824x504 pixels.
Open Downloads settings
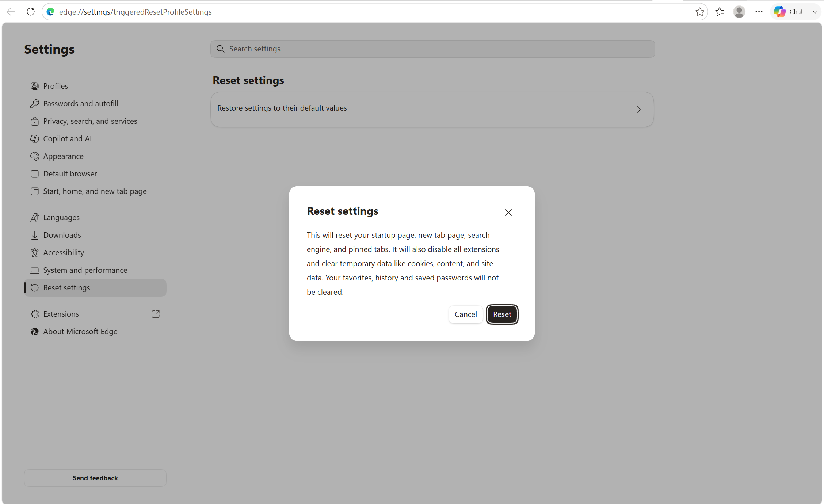click(x=95, y=235)
